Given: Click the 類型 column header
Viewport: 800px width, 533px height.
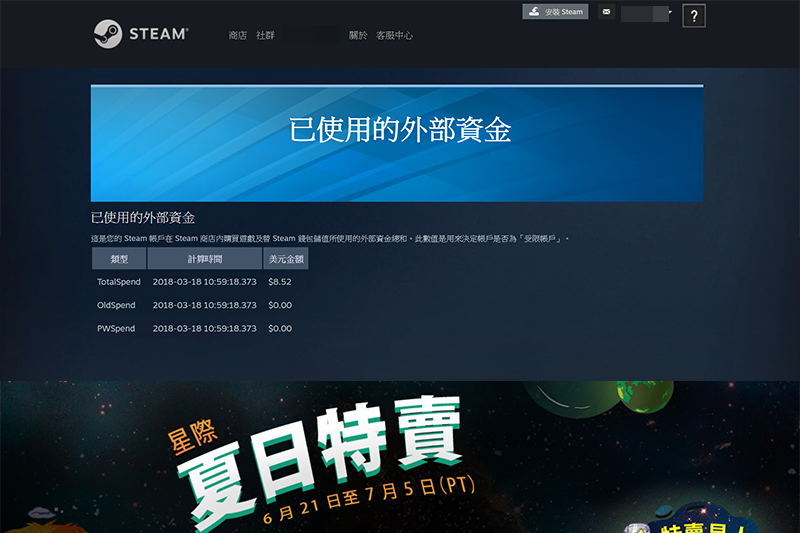Looking at the screenshot, I should click(119, 259).
